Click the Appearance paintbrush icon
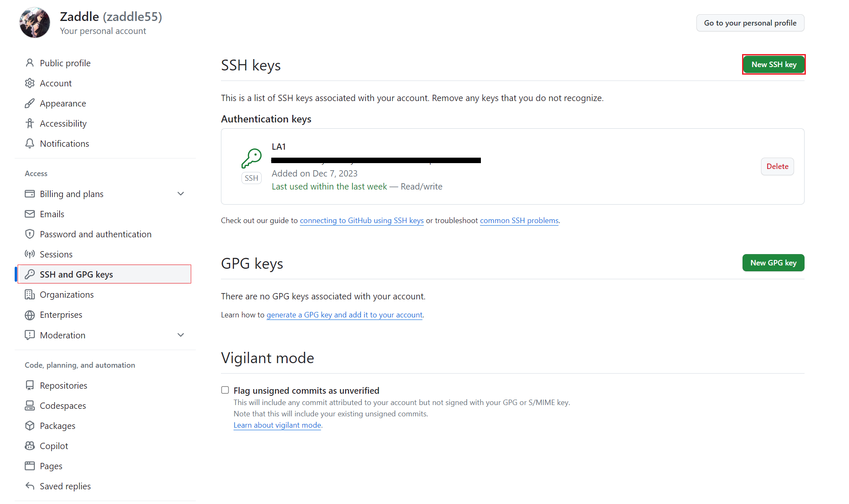This screenshot has height=504, width=849. [x=30, y=103]
